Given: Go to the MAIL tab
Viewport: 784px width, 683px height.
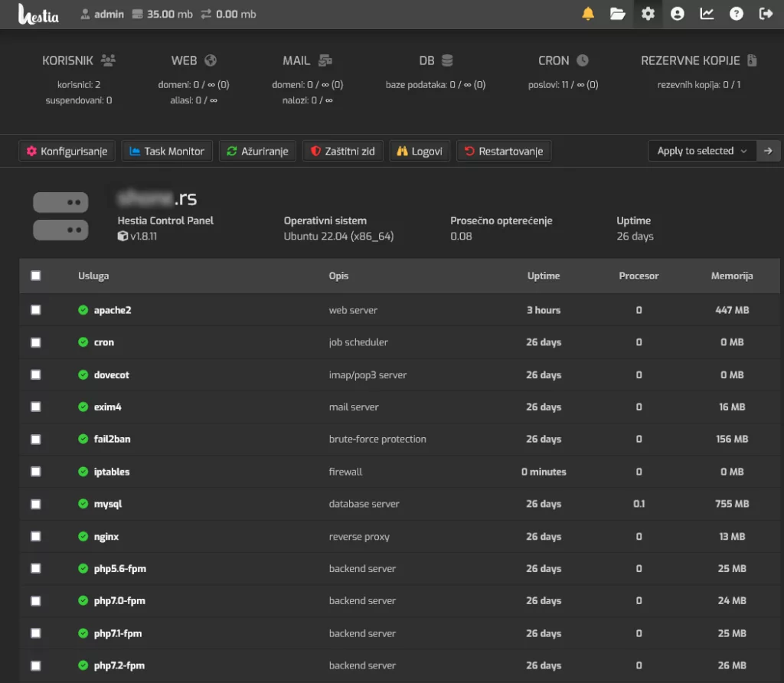Looking at the screenshot, I should click(x=307, y=60).
